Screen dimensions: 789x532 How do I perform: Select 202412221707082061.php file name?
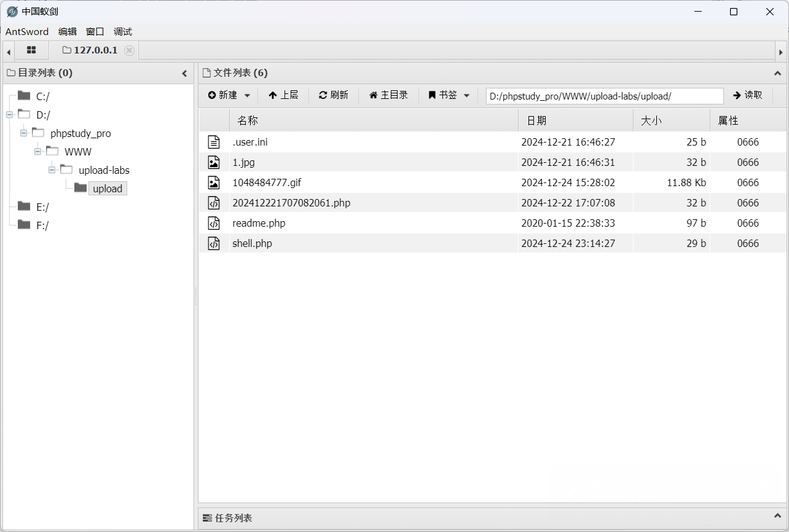[291, 203]
